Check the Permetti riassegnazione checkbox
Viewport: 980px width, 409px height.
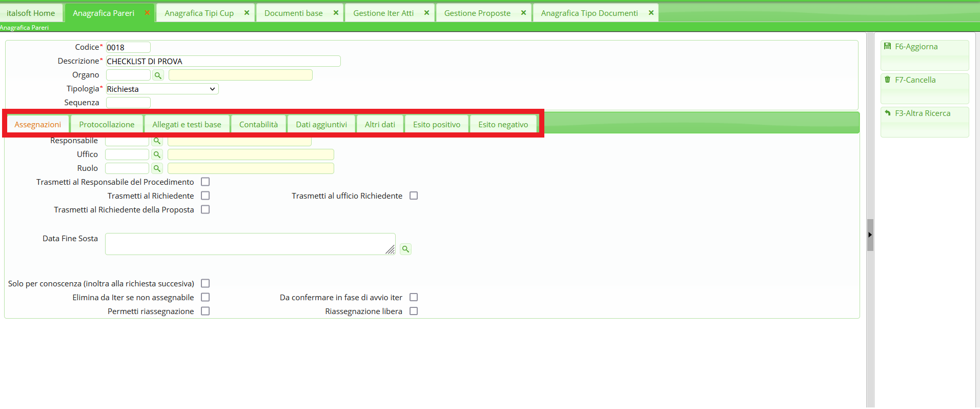point(206,311)
